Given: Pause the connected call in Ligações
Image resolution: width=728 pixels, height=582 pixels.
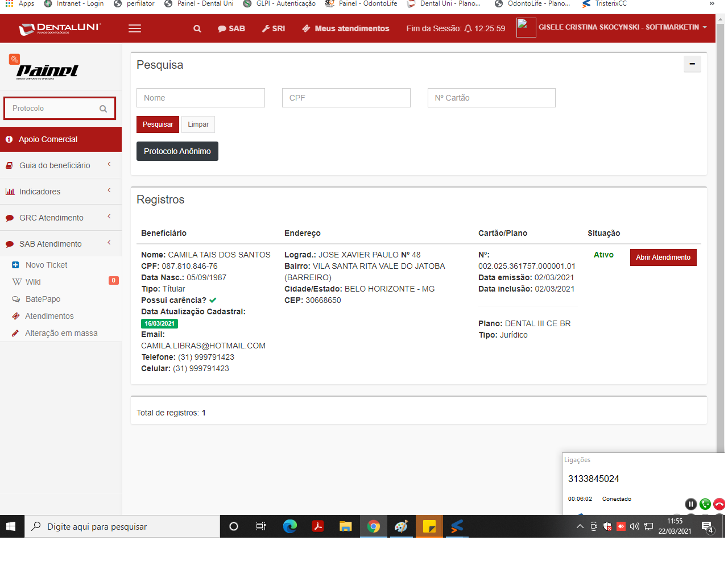Looking at the screenshot, I should [x=690, y=504].
